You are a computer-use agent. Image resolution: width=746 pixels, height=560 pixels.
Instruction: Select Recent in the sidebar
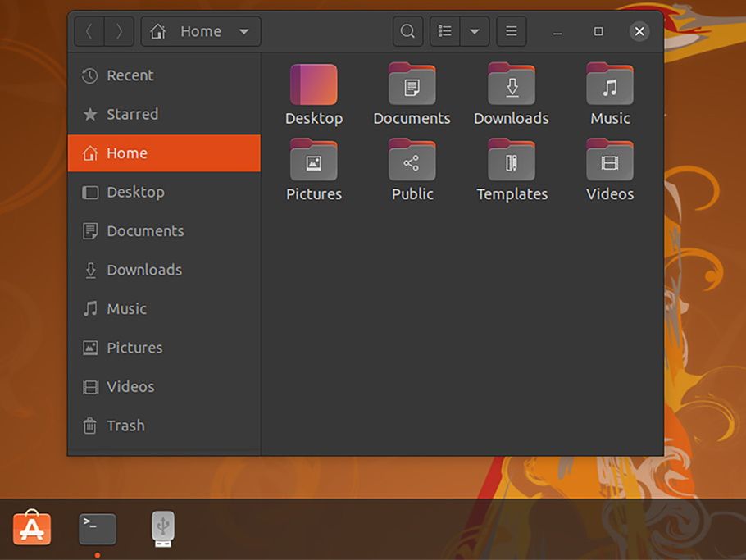pyautogui.click(x=130, y=75)
